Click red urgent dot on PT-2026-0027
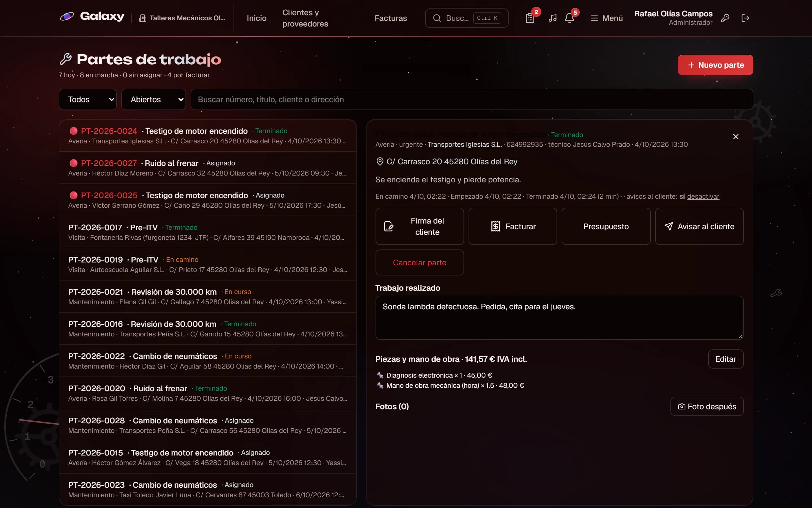 coord(74,163)
